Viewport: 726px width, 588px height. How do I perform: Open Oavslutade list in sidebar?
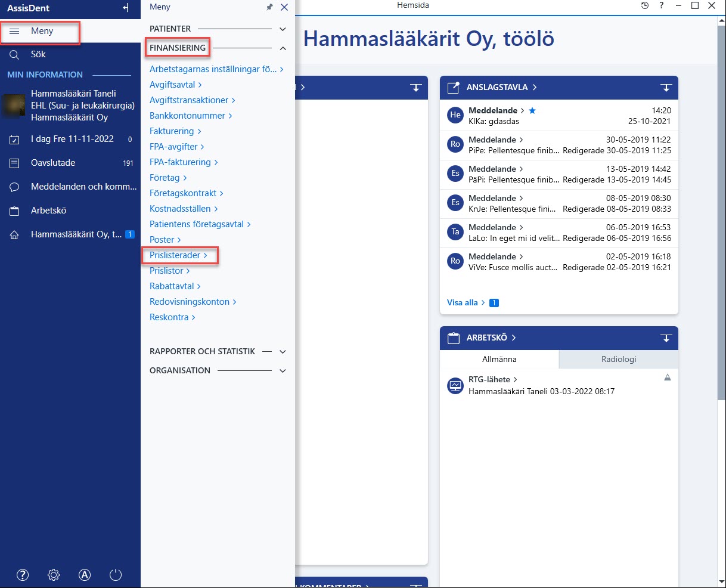(x=70, y=163)
